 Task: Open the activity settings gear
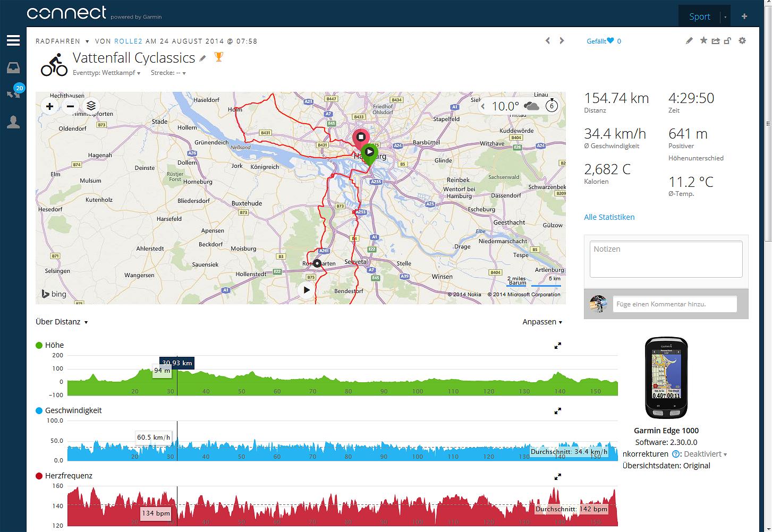(742, 41)
